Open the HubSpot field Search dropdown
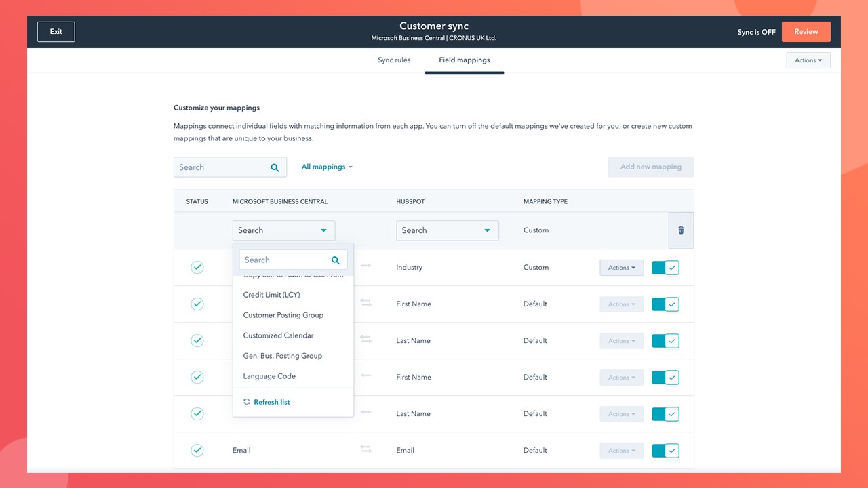868x488 pixels. (x=448, y=230)
